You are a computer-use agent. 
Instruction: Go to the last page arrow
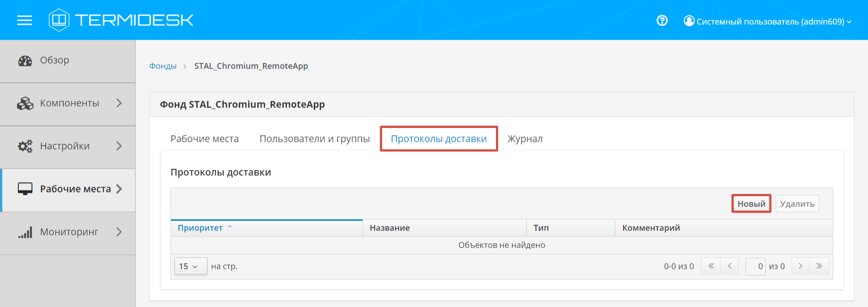[819, 266]
